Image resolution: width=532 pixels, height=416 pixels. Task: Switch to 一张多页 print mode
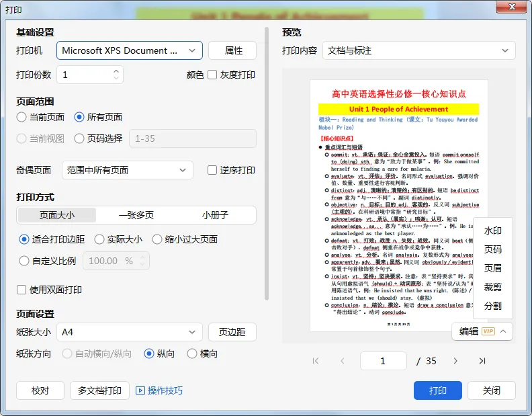(136, 215)
